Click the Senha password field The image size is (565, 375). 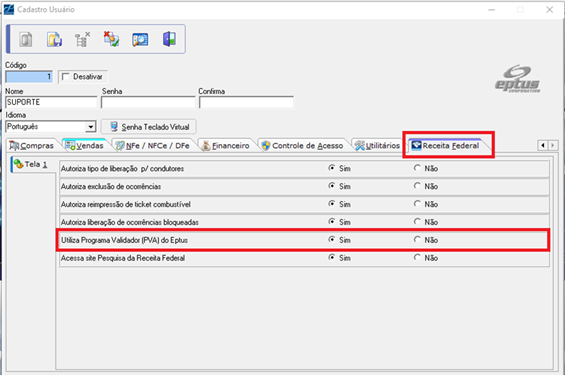point(148,102)
